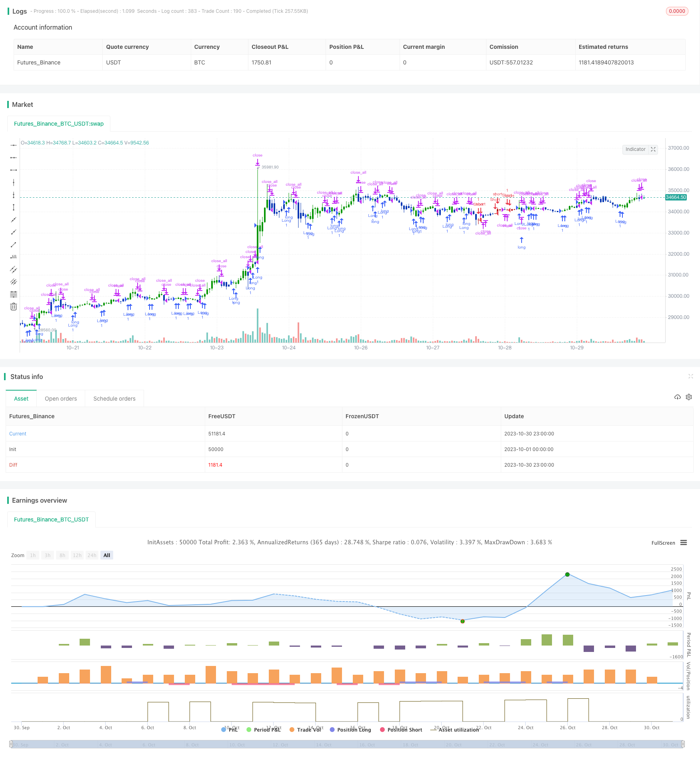700x760 pixels.
Task: Select the horizontal segment drawing tool
Action: (14, 170)
